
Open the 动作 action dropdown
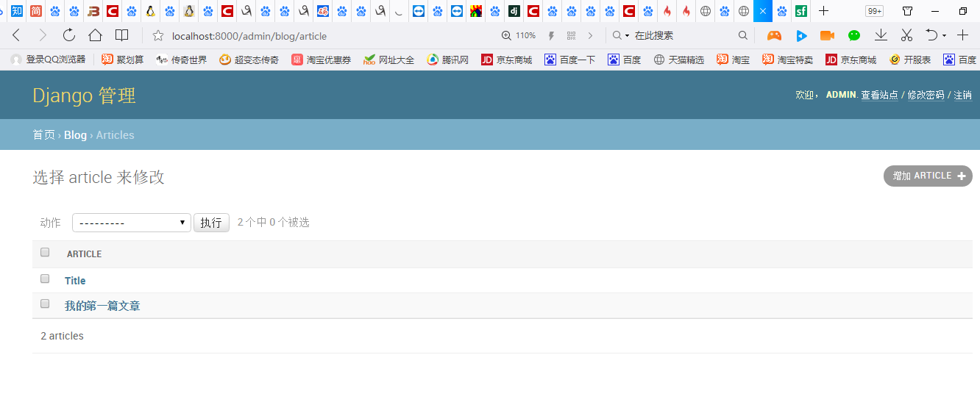(132, 223)
